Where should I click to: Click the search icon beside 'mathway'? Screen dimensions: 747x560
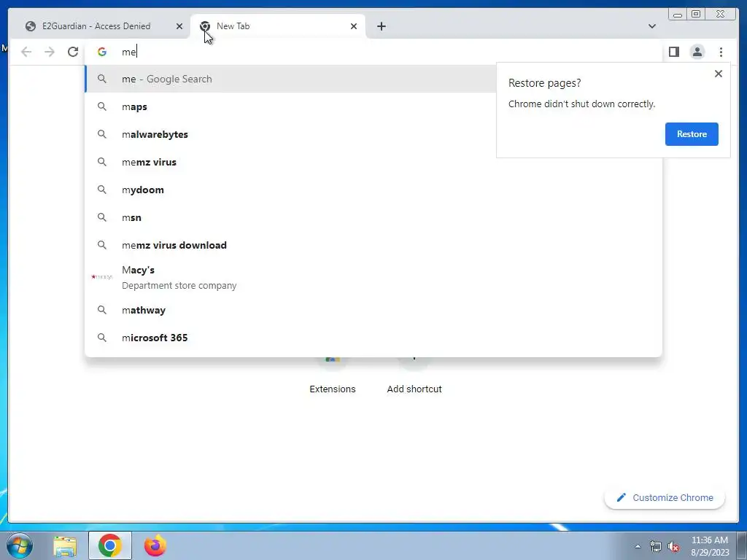point(102,310)
